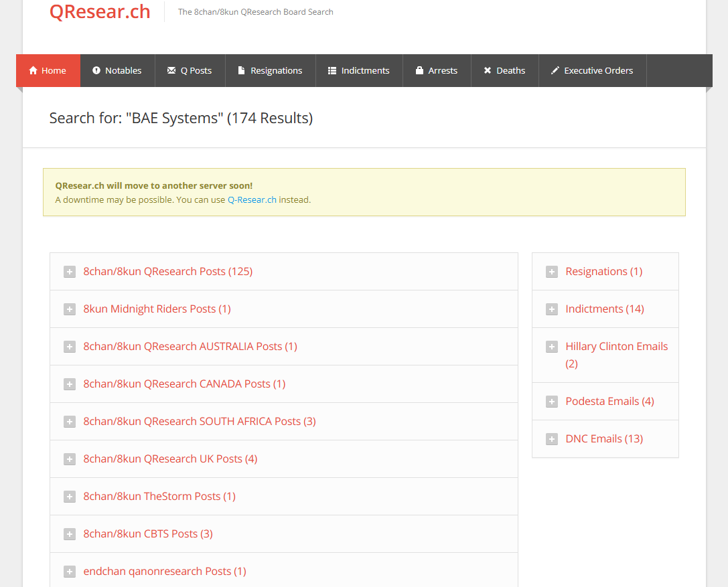
Task: Click the Notables exclamation icon
Action: [96, 70]
